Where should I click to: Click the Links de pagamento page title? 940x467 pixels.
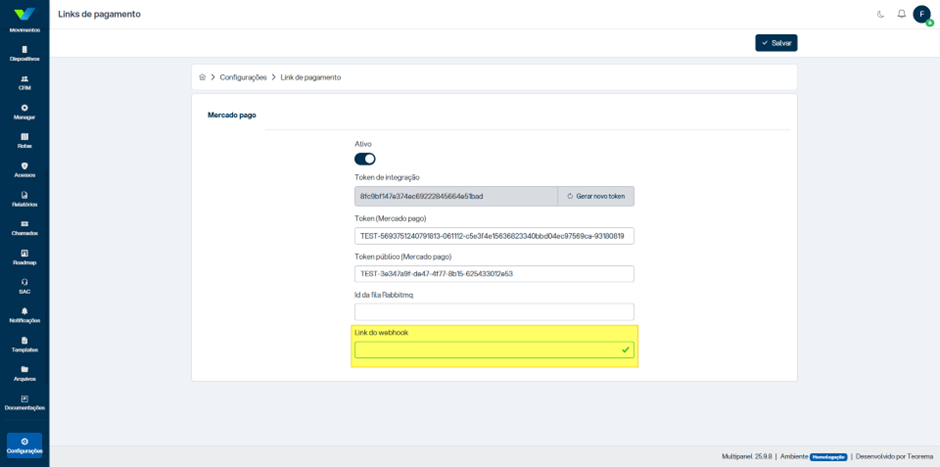[100, 14]
